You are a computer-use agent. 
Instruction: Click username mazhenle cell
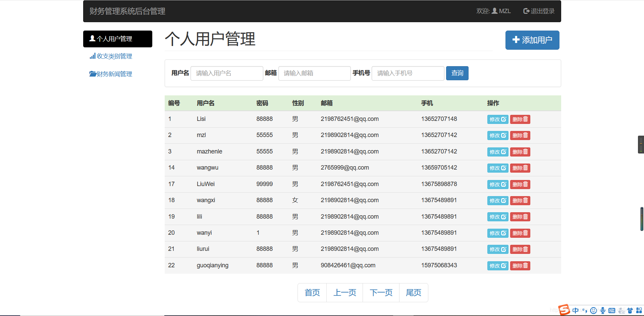tap(209, 151)
